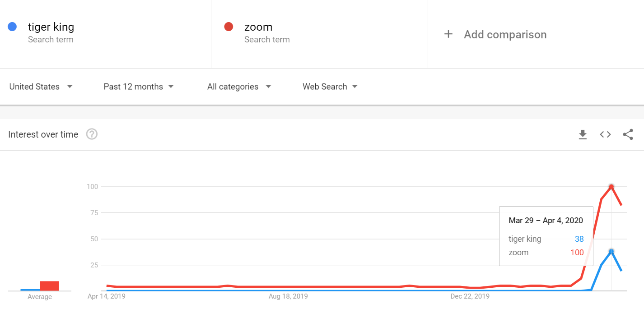
Task: Click the Apr 14, 2019 axis label
Action: coord(107,296)
